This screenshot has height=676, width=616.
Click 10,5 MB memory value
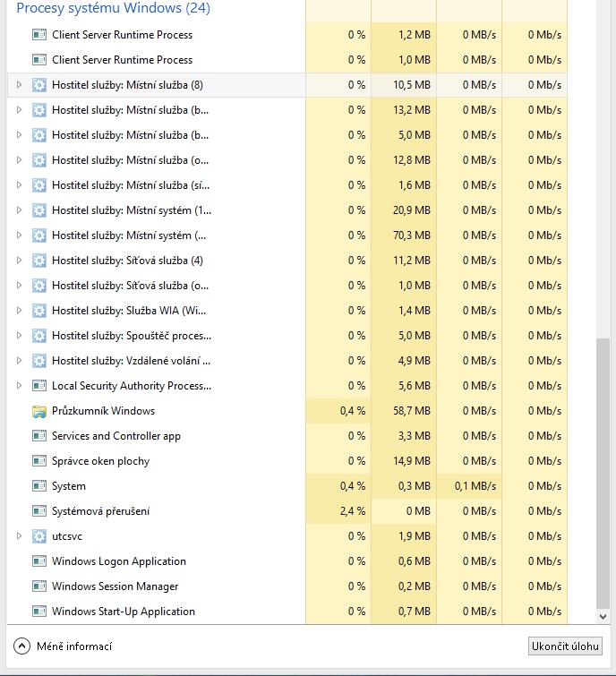pyautogui.click(x=412, y=85)
